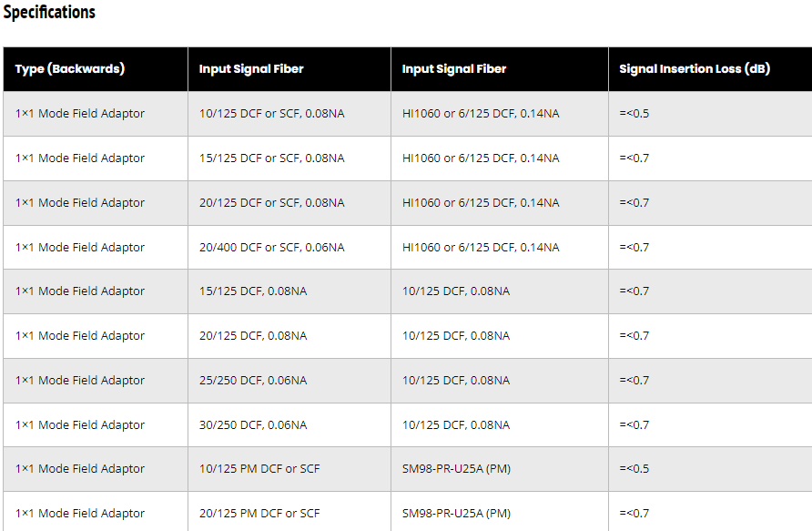The width and height of the screenshot is (812, 531).
Task: Click the 30/250 DCF, 0.06NA cell
Action: click(253, 425)
